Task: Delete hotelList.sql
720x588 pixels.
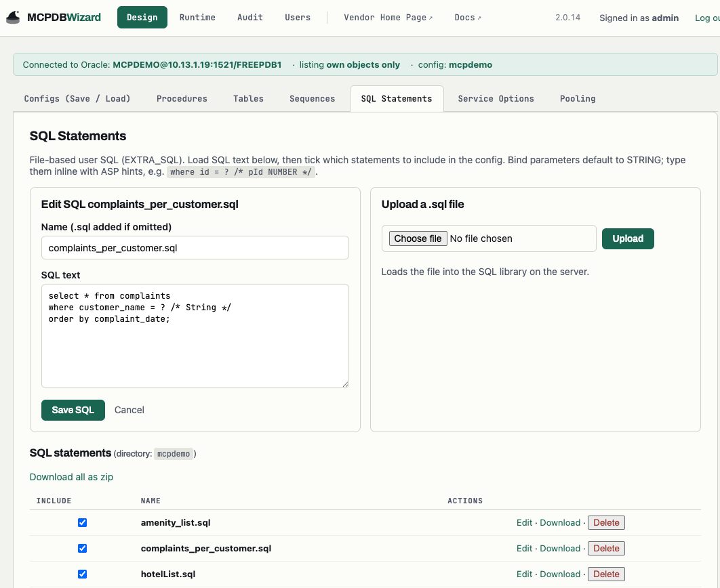Action: (606, 574)
